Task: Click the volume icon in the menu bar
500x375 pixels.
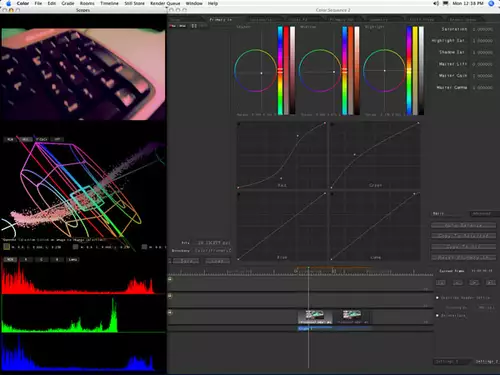Action: [436, 3]
